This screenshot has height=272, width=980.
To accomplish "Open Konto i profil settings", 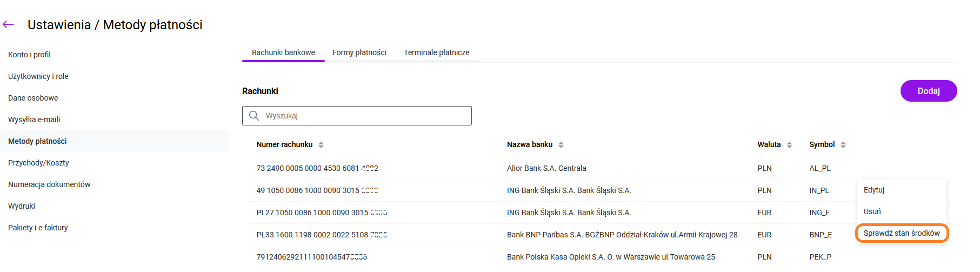I will (x=29, y=55).
